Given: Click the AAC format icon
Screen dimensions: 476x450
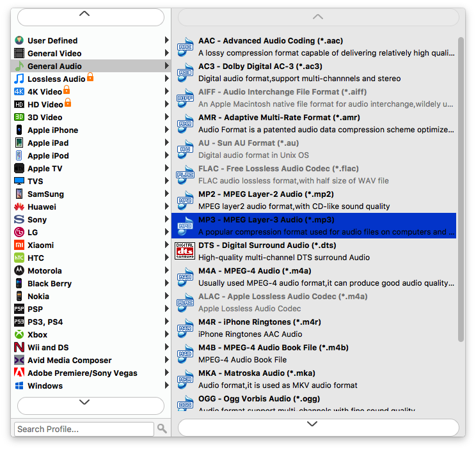Looking at the screenshot, I should tap(185, 47).
